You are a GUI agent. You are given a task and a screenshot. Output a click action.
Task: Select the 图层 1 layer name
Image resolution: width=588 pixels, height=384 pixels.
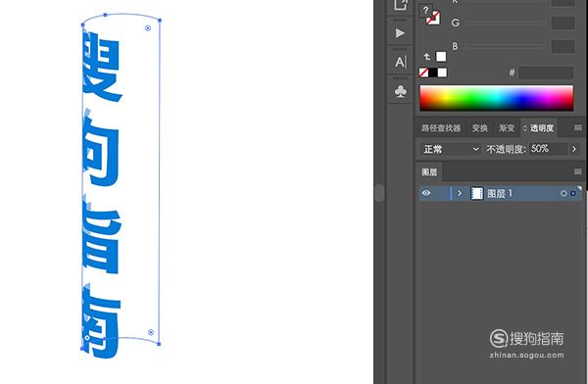tap(499, 194)
